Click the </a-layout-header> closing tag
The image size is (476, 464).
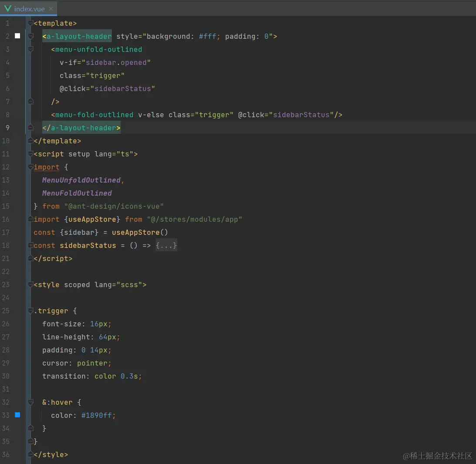click(81, 128)
